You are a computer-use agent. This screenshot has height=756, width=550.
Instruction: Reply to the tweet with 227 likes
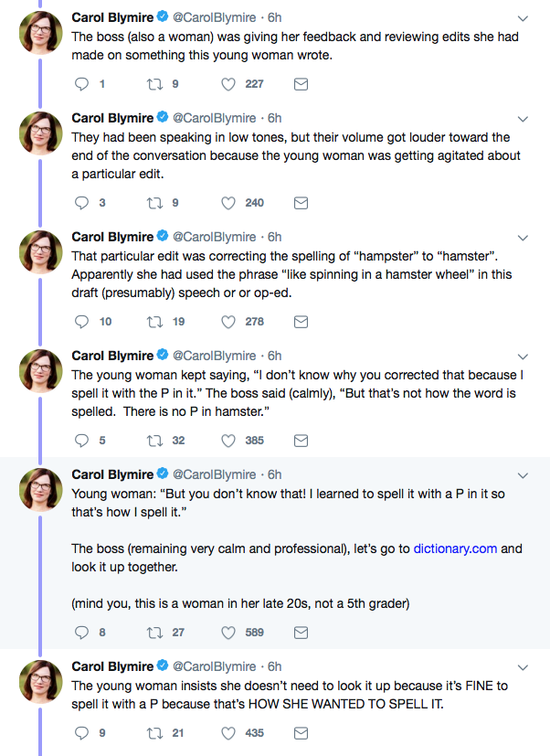81,84
